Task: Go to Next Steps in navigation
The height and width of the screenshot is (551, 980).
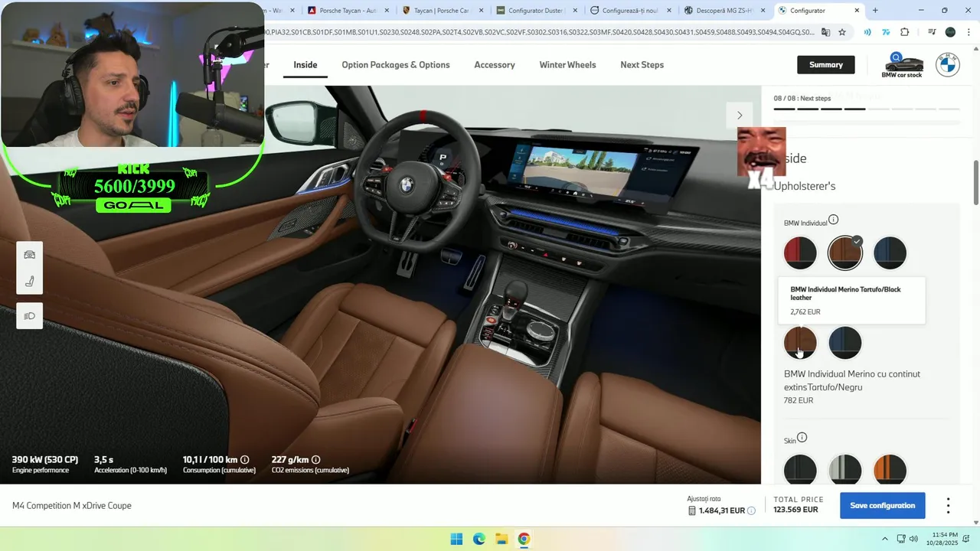Action: (x=642, y=65)
